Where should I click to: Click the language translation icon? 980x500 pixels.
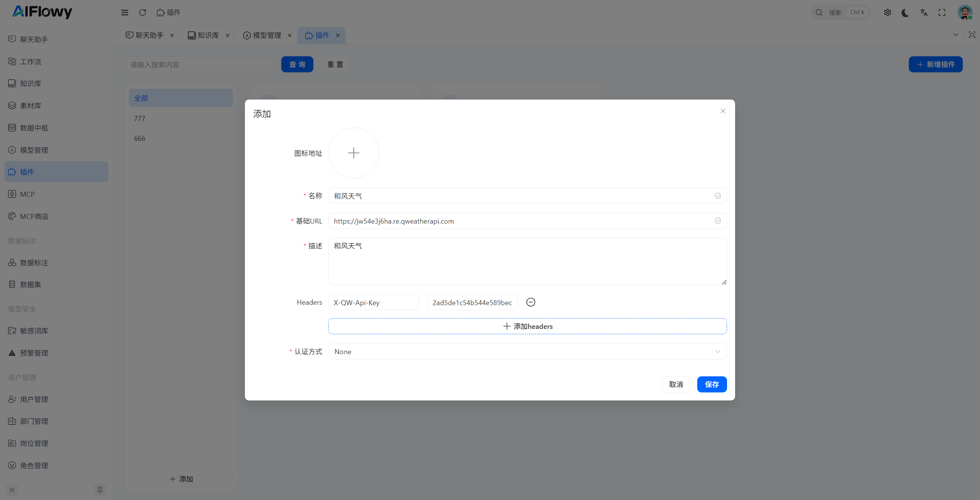tap(924, 12)
